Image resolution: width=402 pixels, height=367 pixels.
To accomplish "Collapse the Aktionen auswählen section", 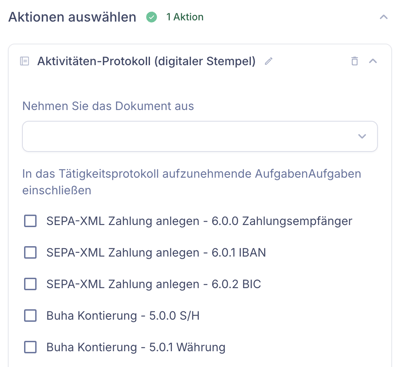I will pyautogui.click(x=384, y=17).
